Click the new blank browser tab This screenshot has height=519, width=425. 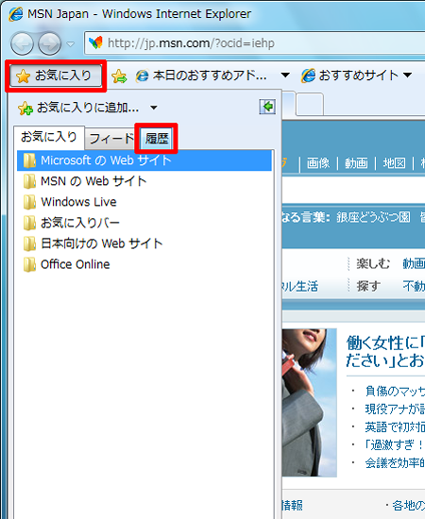click(x=310, y=104)
